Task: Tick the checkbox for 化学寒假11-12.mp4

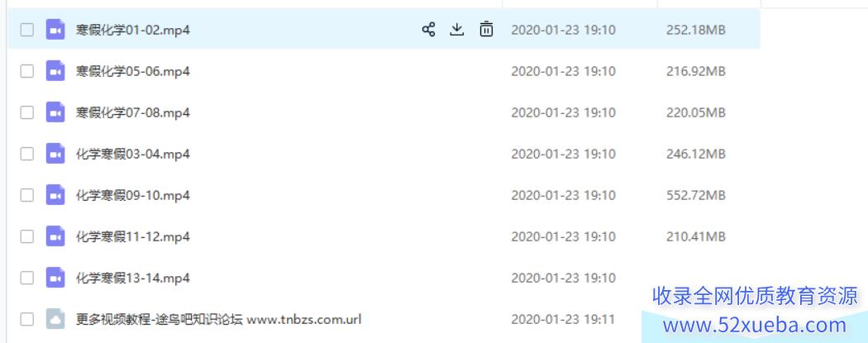Action: (x=27, y=236)
